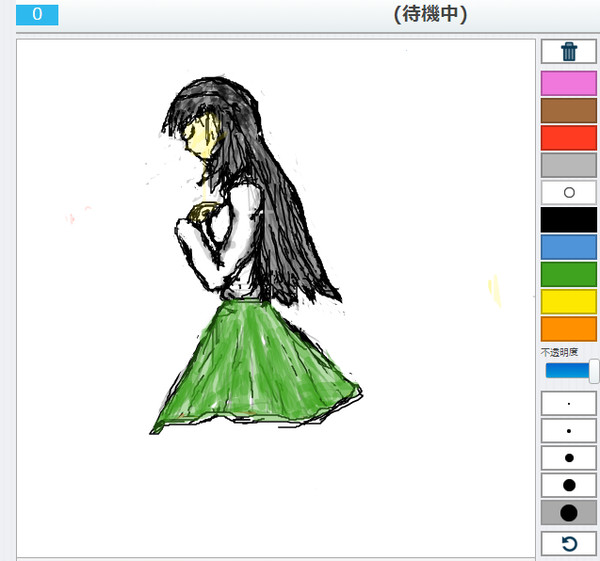600x561 pixels.
Task: Pick the pink color swatch
Action: pyautogui.click(x=569, y=83)
